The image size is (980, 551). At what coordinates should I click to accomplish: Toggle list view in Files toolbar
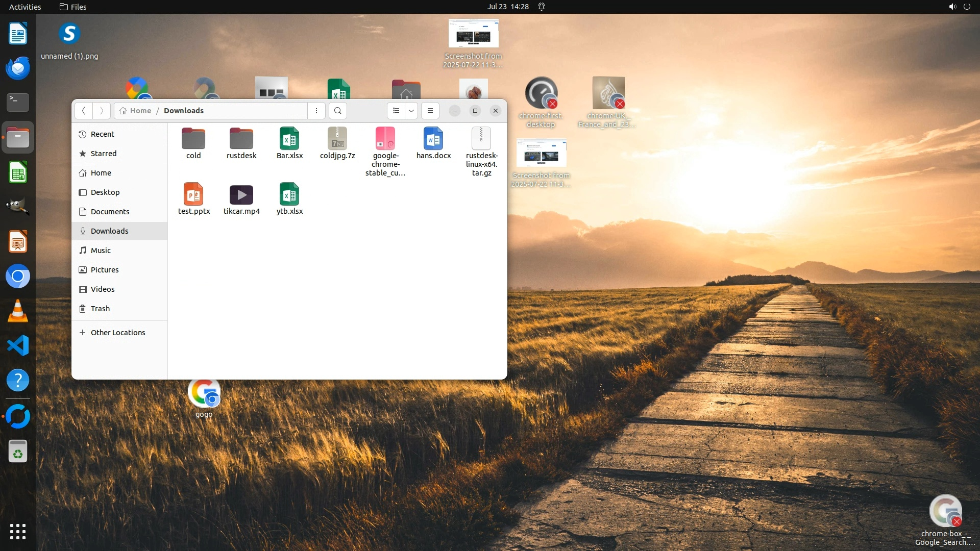click(x=396, y=111)
